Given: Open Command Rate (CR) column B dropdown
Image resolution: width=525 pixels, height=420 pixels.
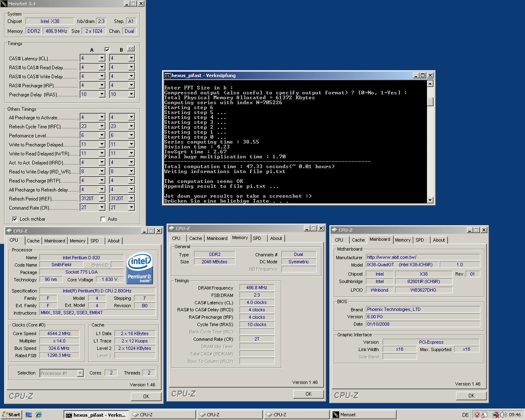Looking at the screenshot, I should [131, 208].
